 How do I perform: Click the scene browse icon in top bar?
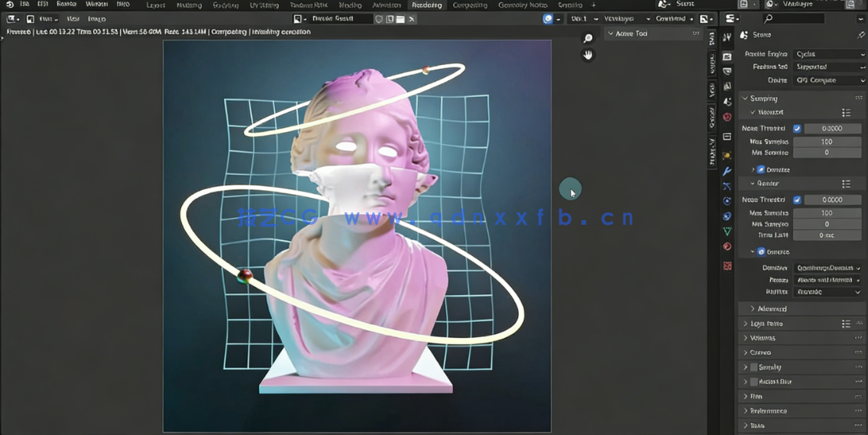click(663, 4)
